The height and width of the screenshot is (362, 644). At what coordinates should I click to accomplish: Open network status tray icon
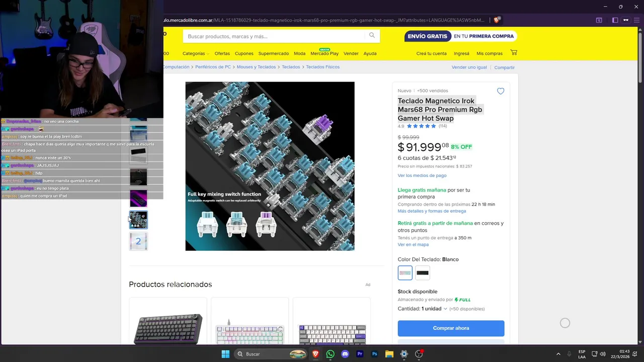[x=594, y=354]
